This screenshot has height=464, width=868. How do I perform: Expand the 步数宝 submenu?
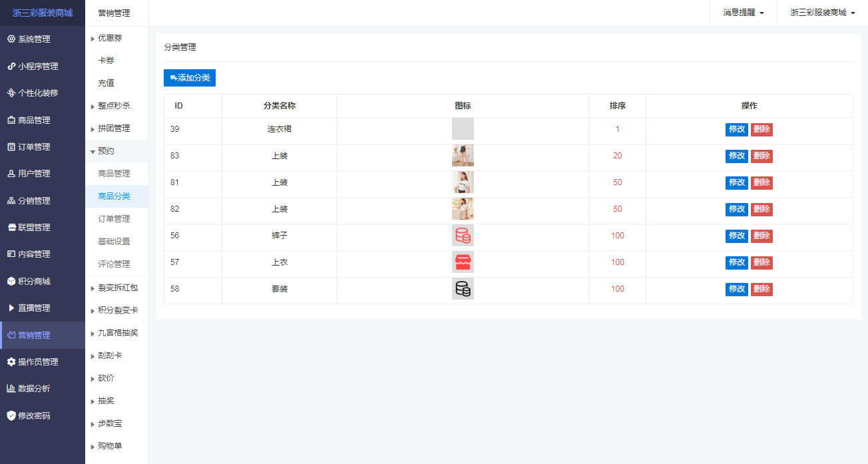click(116, 423)
